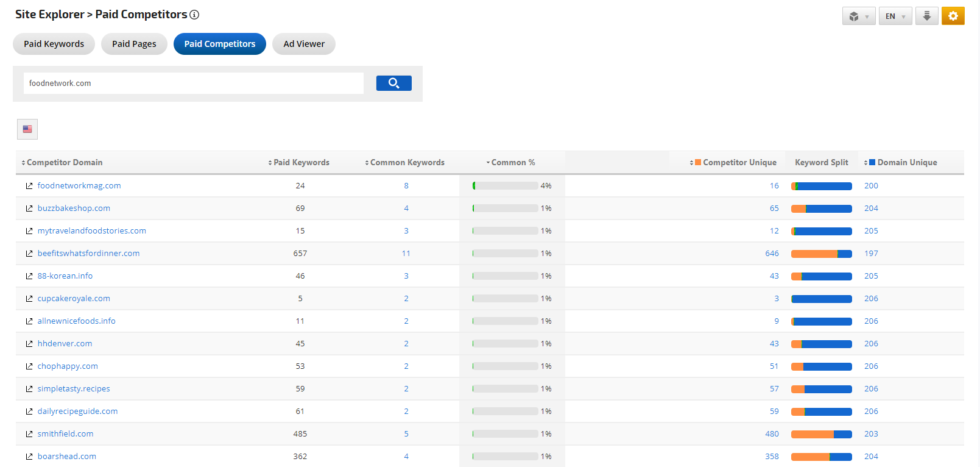Select the United States flag icon
Screen dimensions: 980x467
click(x=27, y=129)
